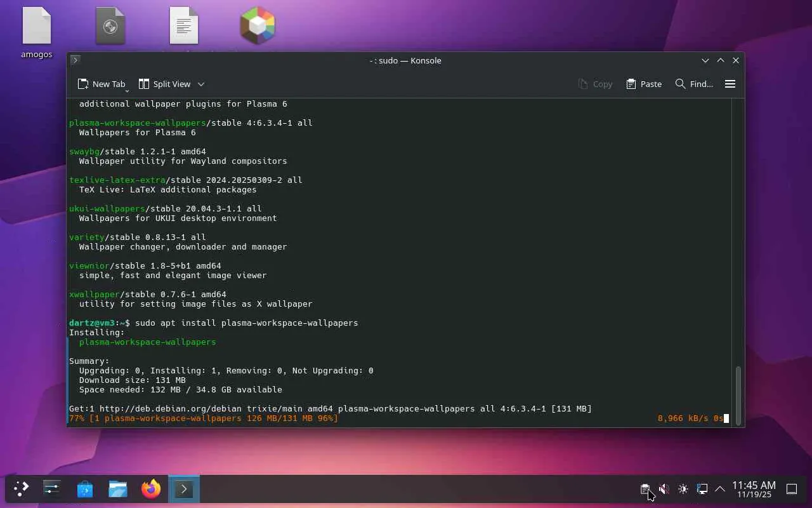Open a New Tab in Konsole
The image size is (812, 508).
(x=101, y=84)
